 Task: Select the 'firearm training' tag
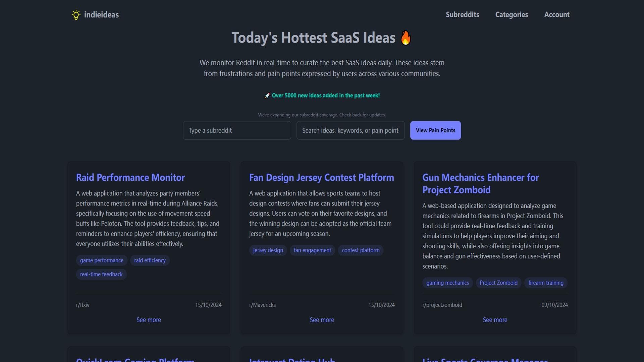[545, 283]
